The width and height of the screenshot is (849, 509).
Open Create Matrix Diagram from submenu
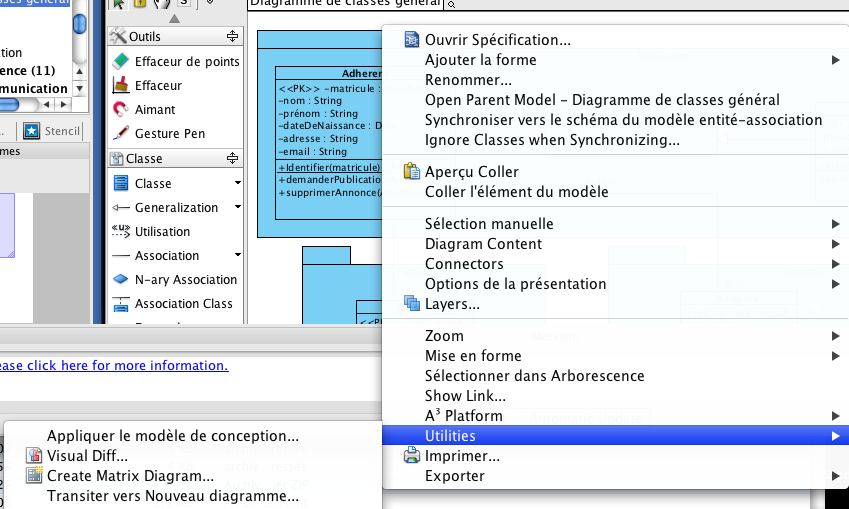[130, 476]
